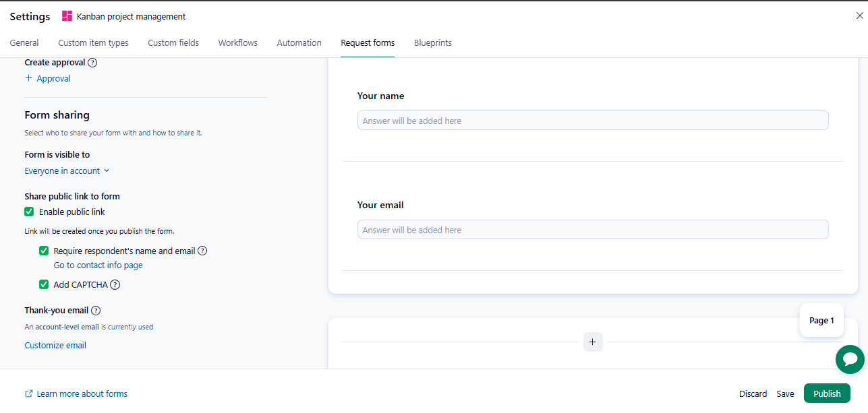Screen dimensions: 868x413
Task: Click the Form is visible to label
Action: pyautogui.click(x=57, y=154)
